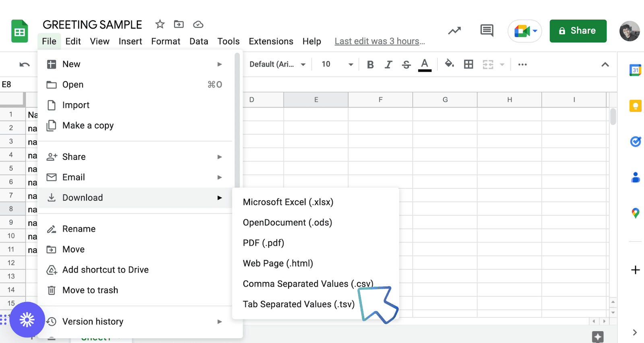Star the GREETING SAMPLE document

click(160, 25)
